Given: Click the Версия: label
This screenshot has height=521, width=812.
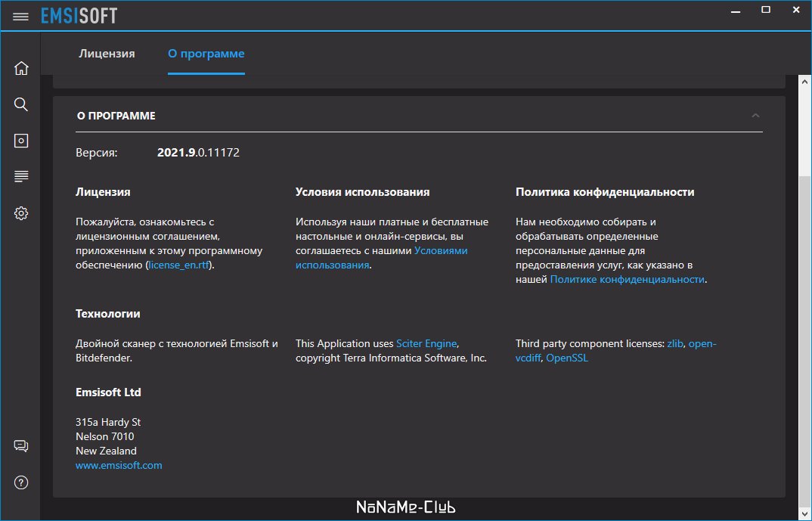Looking at the screenshot, I should (96, 152).
